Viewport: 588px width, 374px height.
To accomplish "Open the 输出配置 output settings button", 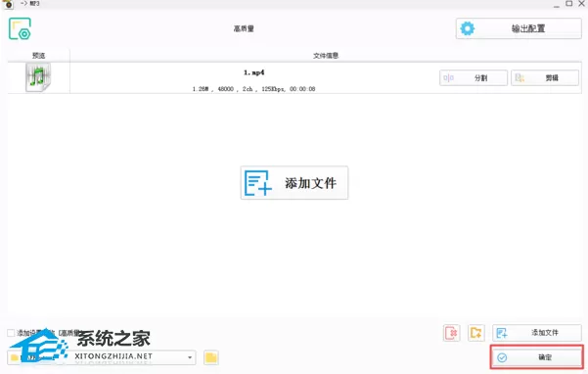I will coord(519,28).
